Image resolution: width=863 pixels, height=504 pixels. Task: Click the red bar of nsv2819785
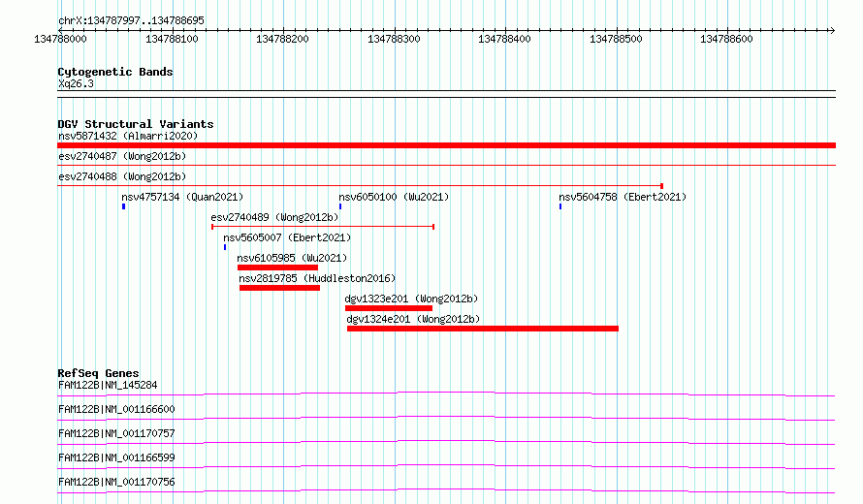pyautogui.click(x=279, y=288)
